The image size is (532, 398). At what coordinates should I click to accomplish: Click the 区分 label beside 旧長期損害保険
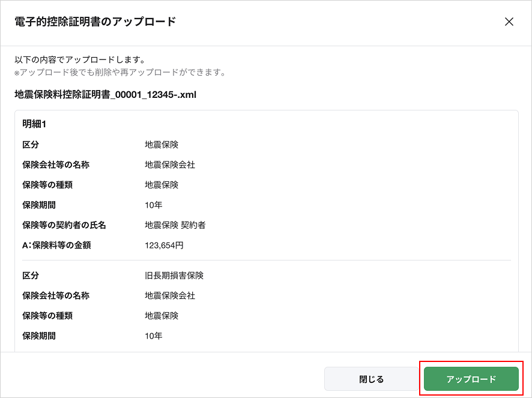31,276
